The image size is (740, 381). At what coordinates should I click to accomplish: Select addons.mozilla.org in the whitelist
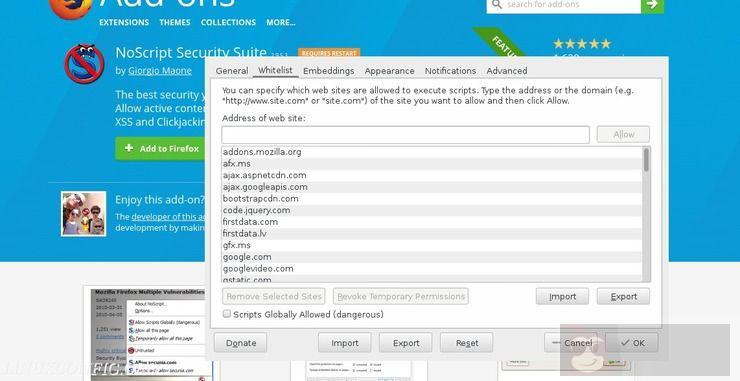click(x=432, y=152)
